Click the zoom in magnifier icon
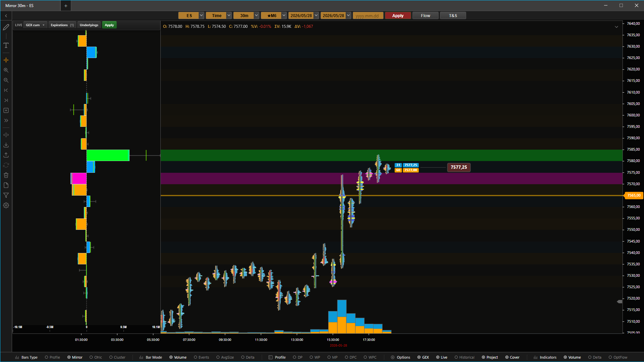This screenshot has width=644, height=362. point(6,70)
